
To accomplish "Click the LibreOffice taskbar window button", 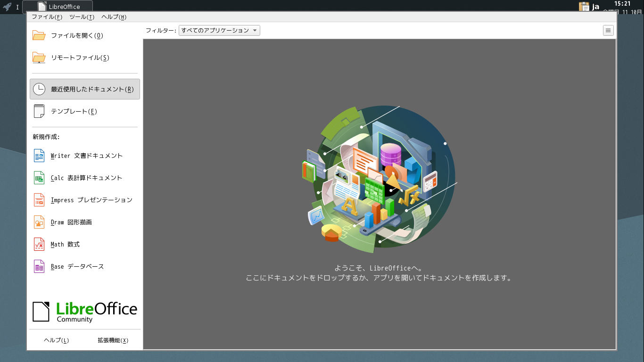I will [58, 7].
